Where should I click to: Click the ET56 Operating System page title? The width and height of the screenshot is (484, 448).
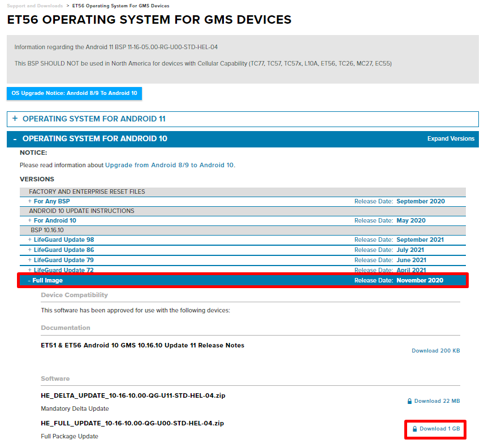149,20
